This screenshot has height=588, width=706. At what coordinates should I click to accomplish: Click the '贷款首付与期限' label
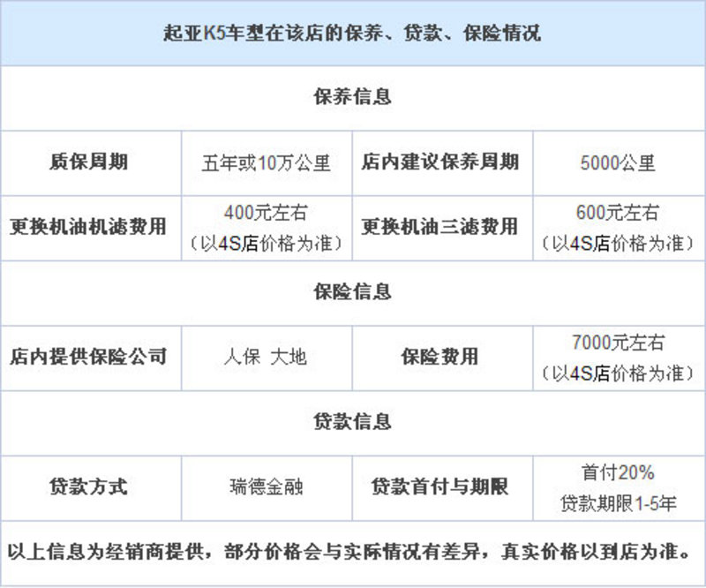point(439,486)
